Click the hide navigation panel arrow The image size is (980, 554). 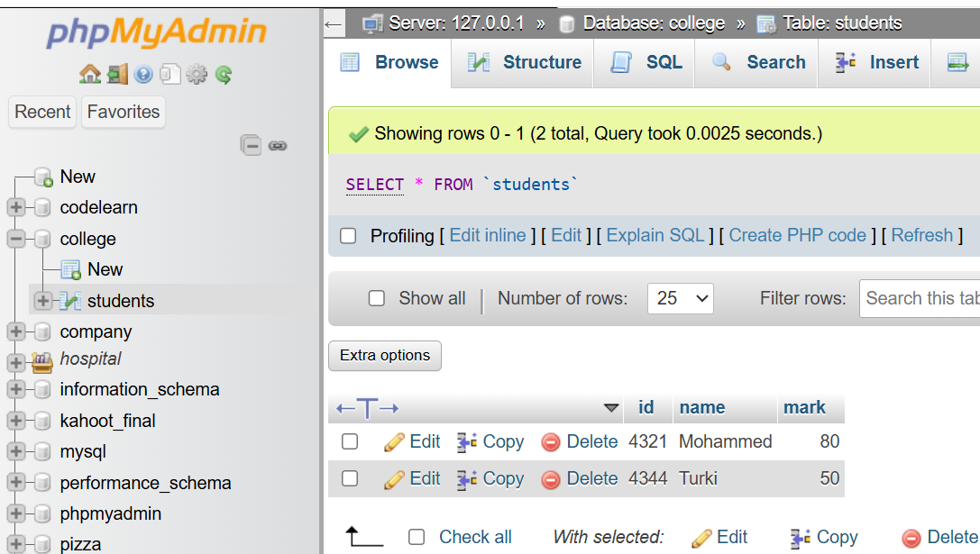(x=333, y=24)
